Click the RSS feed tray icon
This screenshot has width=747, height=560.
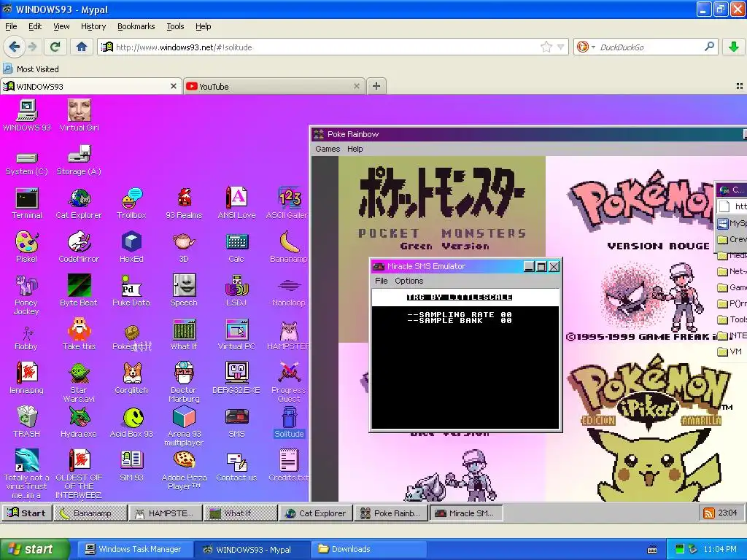coord(709,513)
